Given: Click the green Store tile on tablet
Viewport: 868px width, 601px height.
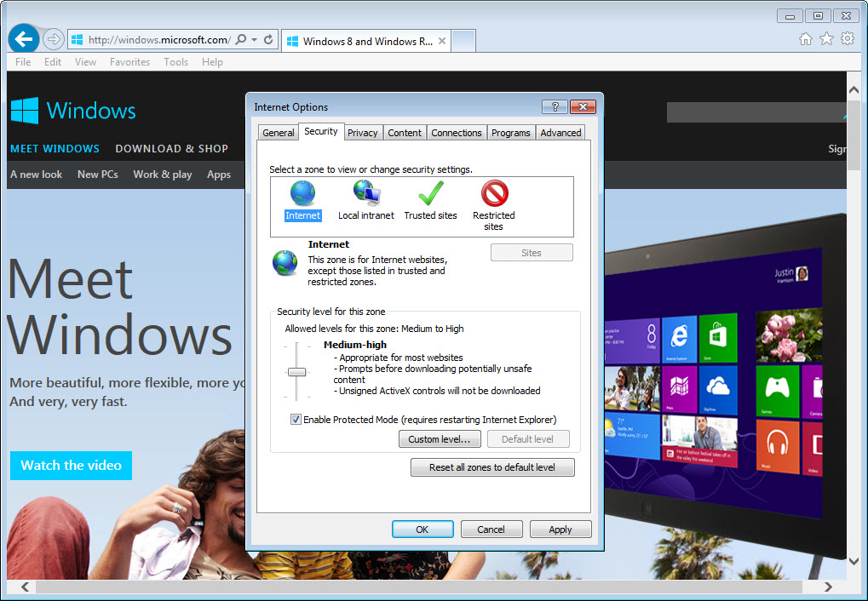Looking at the screenshot, I should click(718, 338).
